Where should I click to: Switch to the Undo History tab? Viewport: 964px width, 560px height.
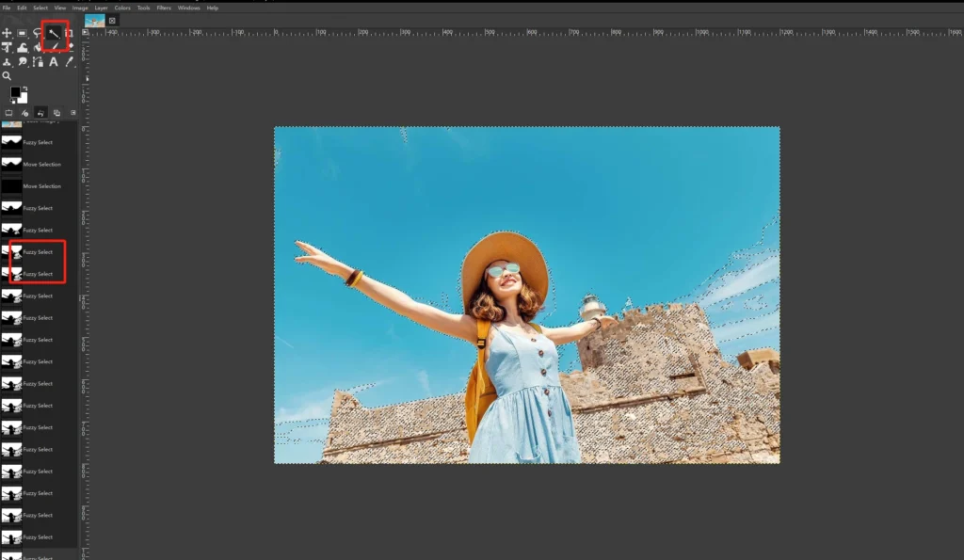pyautogui.click(x=40, y=113)
